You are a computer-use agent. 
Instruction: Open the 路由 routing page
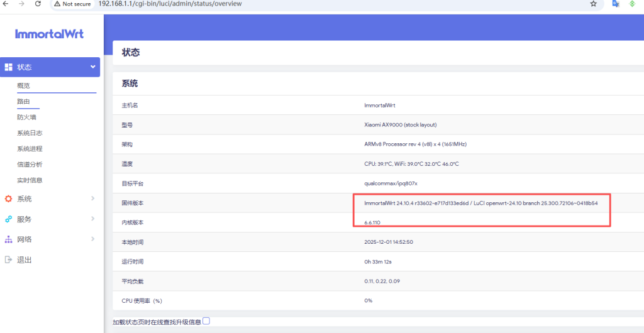tap(23, 101)
